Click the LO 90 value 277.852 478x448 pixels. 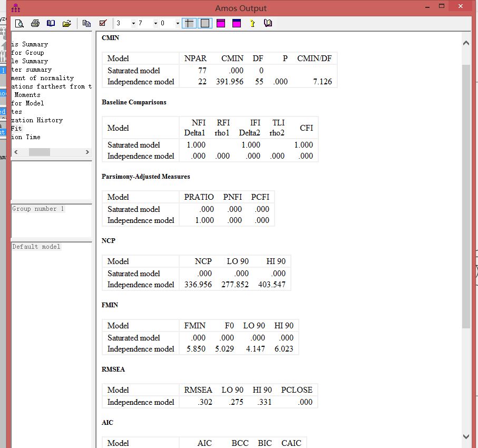(235, 285)
